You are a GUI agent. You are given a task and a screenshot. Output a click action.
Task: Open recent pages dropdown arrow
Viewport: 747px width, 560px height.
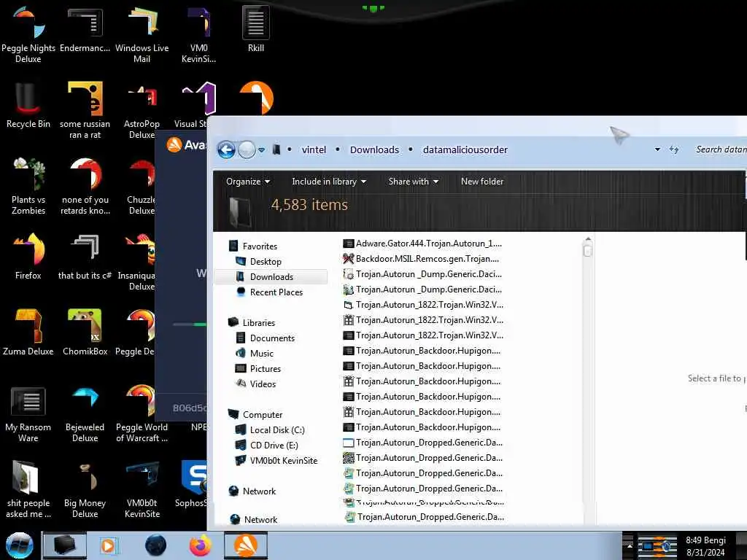click(262, 150)
